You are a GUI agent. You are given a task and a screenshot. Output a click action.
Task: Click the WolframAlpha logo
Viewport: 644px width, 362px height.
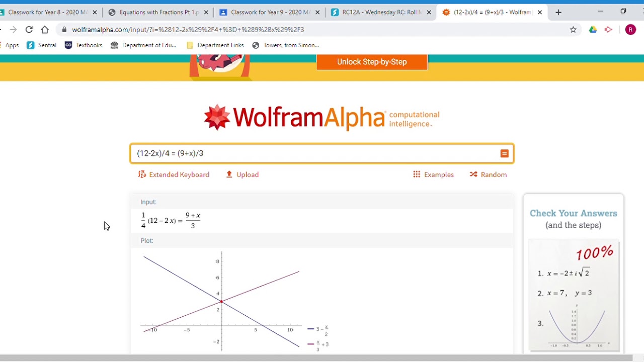(x=321, y=118)
